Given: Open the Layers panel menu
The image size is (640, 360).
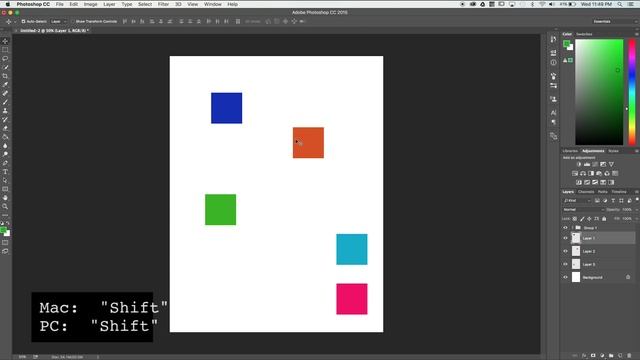Looking at the screenshot, I should [x=637, y=192].
